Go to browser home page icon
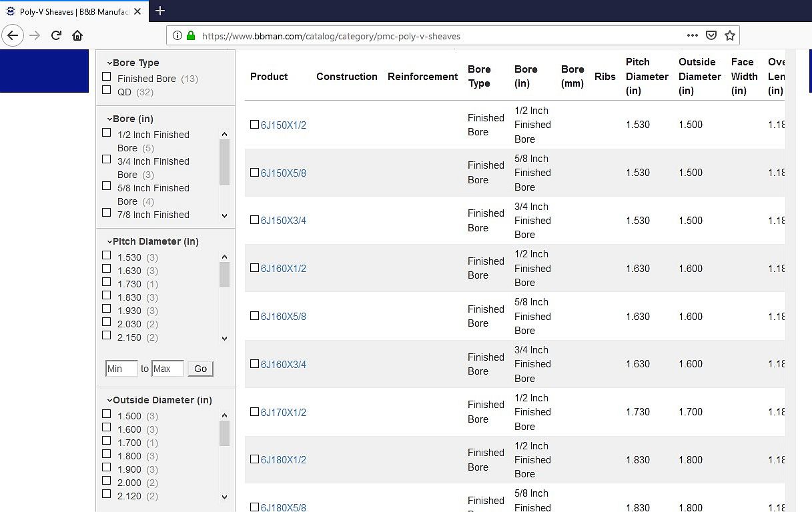The image size is (812, 512). tap(77, 35)
